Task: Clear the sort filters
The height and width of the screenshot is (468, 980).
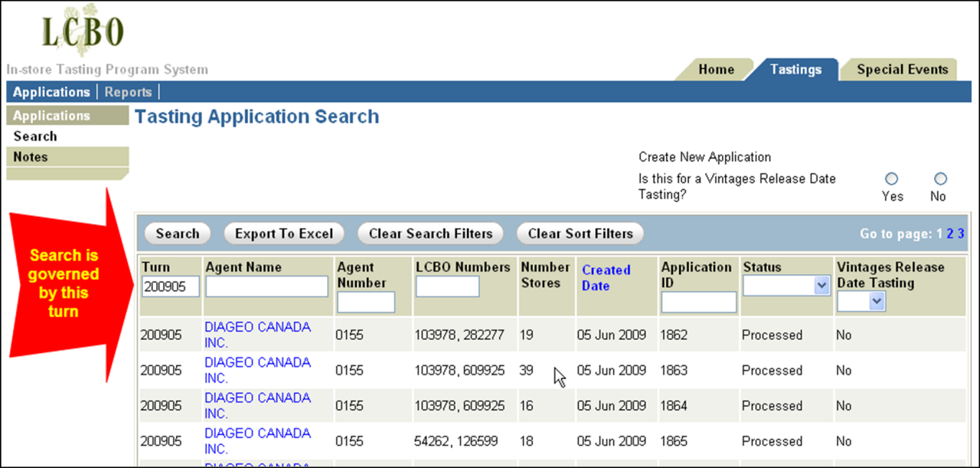Action: click(580, 234)
